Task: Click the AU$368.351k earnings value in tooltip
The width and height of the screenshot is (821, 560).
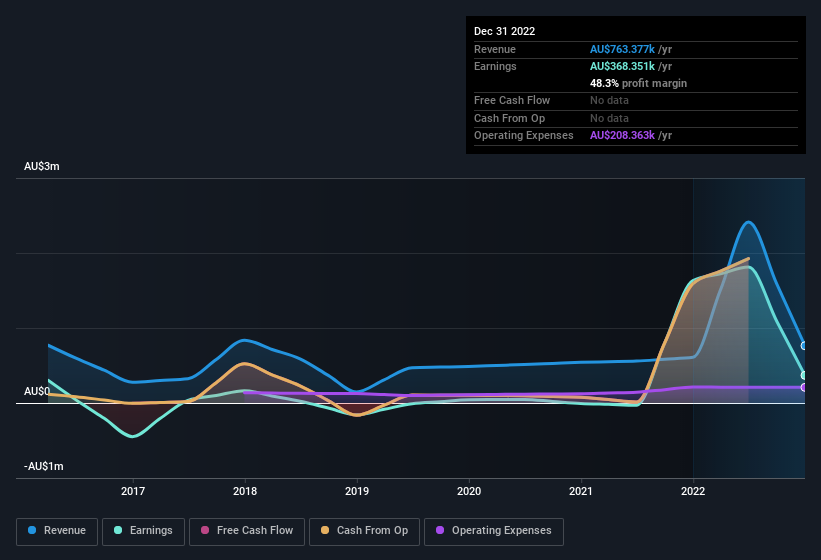Action: [623, 66]
